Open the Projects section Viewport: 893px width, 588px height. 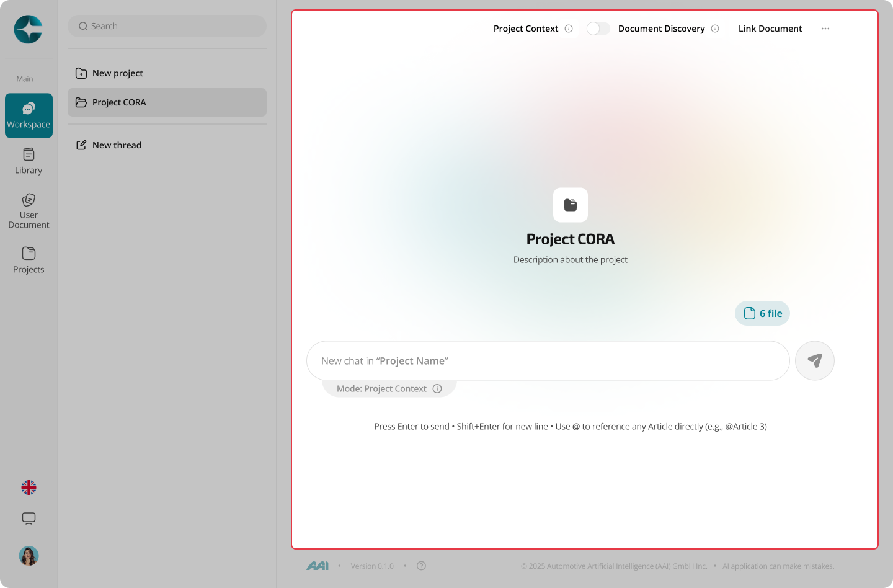pyautogui.click(x=29, y=261)
